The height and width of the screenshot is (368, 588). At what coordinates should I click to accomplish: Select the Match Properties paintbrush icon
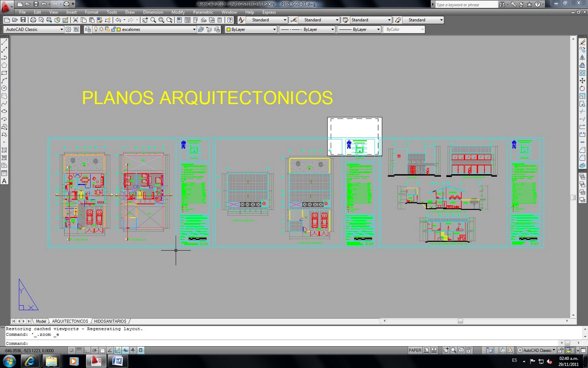99,20
